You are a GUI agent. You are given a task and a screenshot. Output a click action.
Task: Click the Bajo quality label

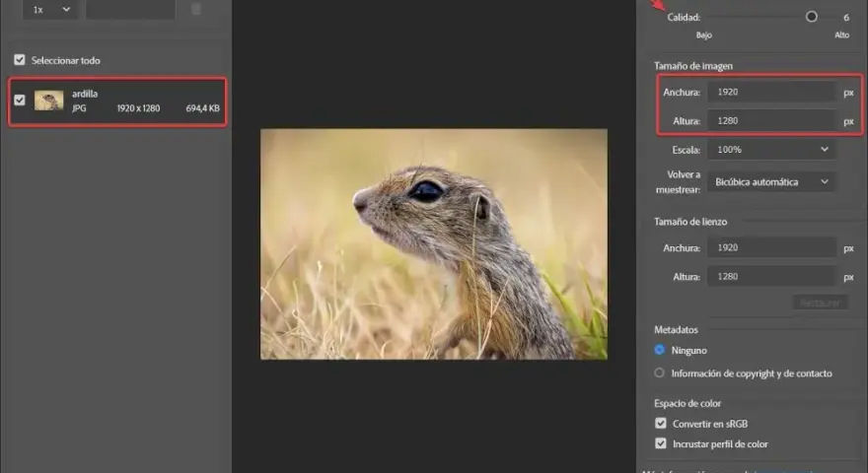pos(703,34)
